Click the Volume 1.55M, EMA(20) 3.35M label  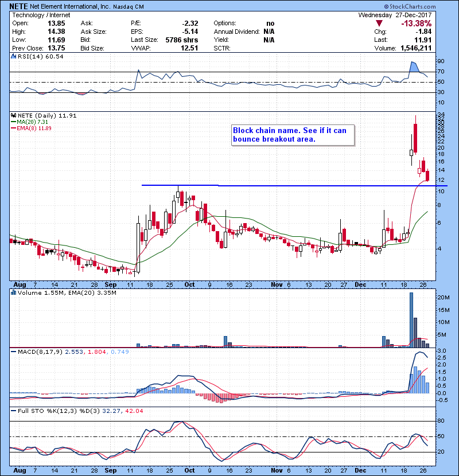tap(67, 292)
